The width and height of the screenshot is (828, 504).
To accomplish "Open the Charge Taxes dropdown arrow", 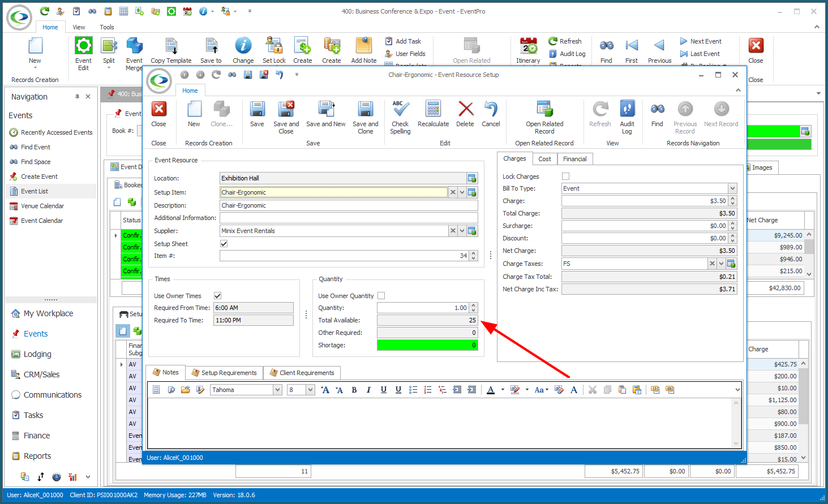I will tap(721, 264).
